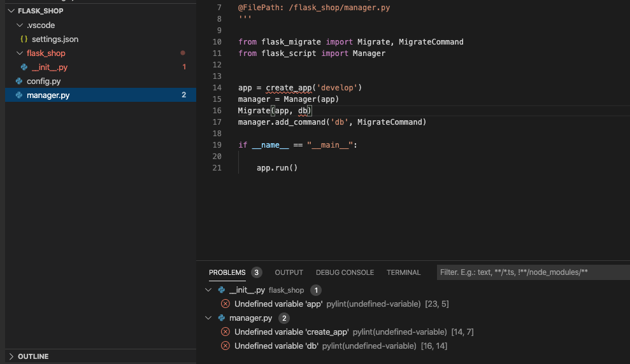Collapse the flask_shop folder chevron
Image resolution: width=630 pixels, height=364 pixels.
point(20,53)
